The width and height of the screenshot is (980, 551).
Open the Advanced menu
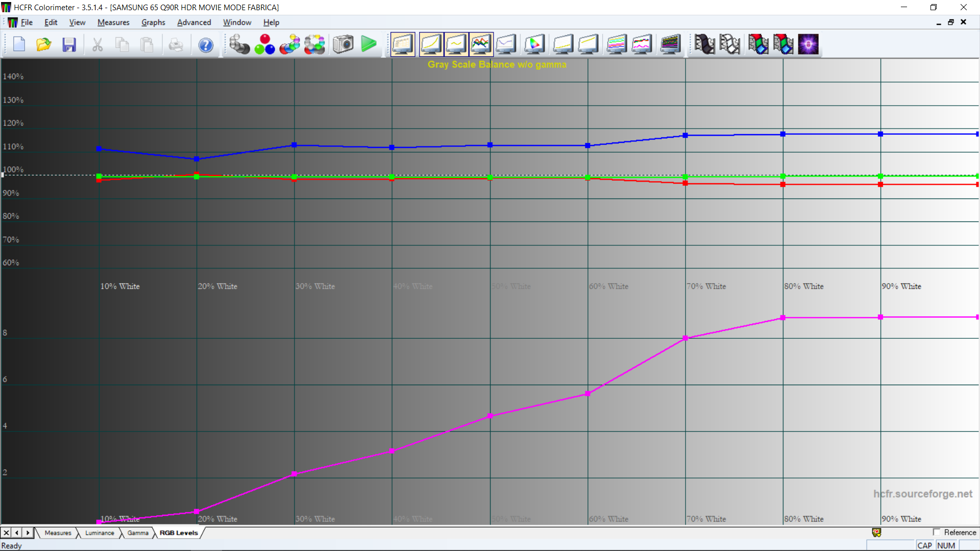click(194, 22)
